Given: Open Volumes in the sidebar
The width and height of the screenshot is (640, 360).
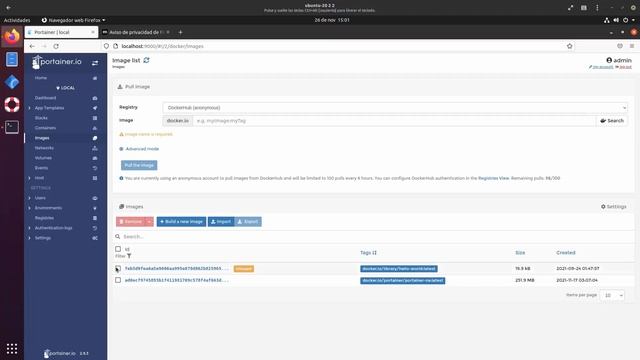Looking at the screenshot, I should coord(43,158).
